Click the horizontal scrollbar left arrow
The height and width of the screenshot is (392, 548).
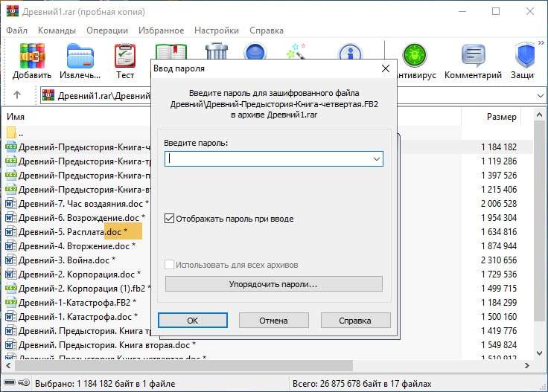tap(8, 365)
